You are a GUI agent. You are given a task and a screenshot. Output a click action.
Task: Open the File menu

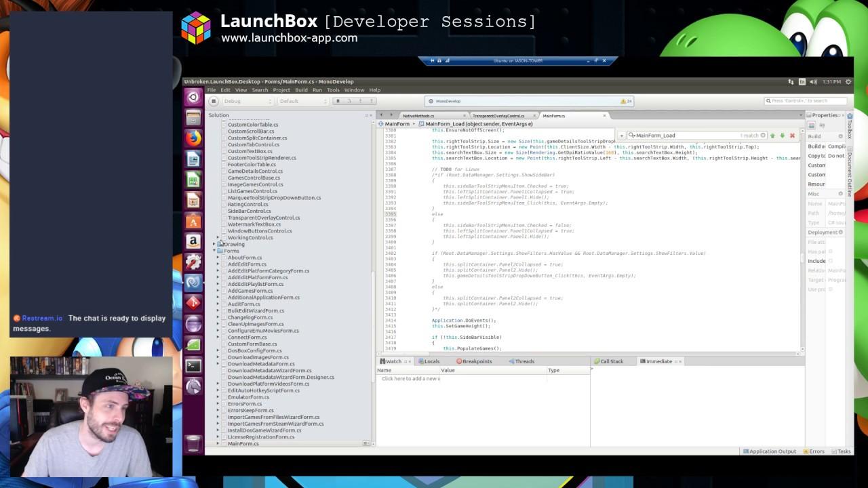click(212, 90)
